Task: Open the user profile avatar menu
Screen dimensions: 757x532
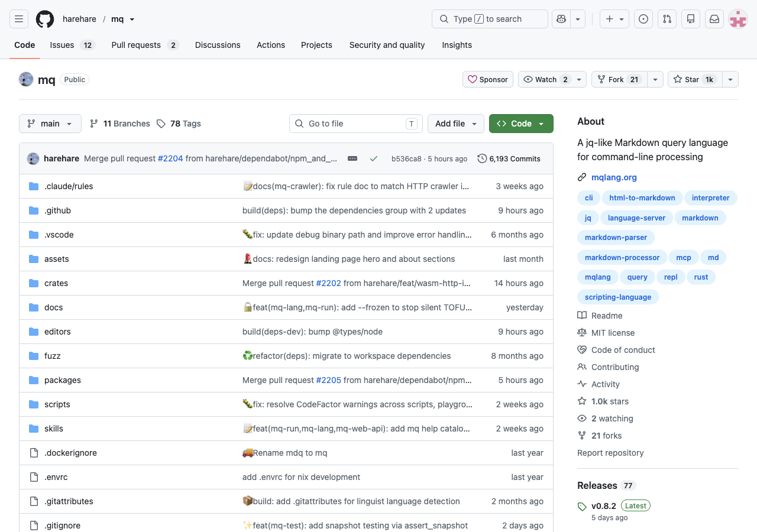Action: 738,19
